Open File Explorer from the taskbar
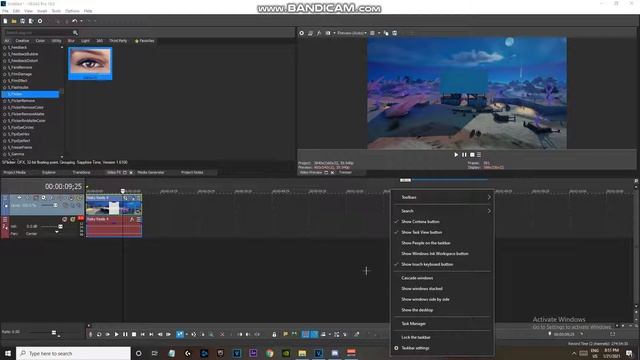Image resolution: width=640 pixels, height=360 pixels. tap(302, 353)
